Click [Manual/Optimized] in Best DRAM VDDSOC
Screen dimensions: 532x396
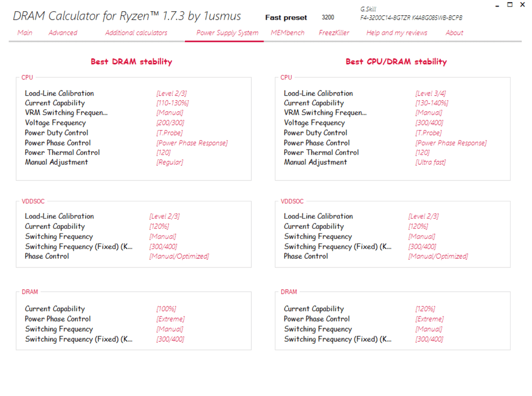[x=179, y=257]
